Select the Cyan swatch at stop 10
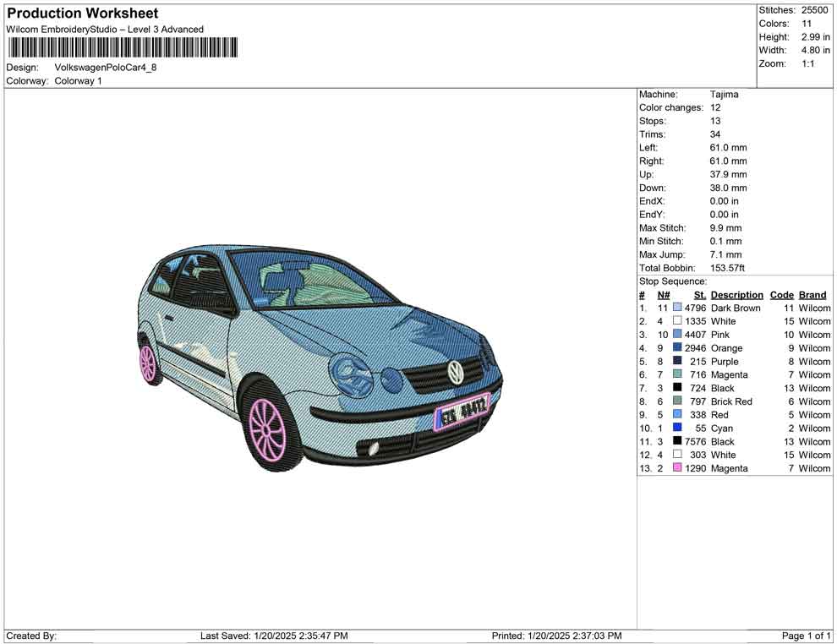The image size is (837, 644). [x=676, y=428]
